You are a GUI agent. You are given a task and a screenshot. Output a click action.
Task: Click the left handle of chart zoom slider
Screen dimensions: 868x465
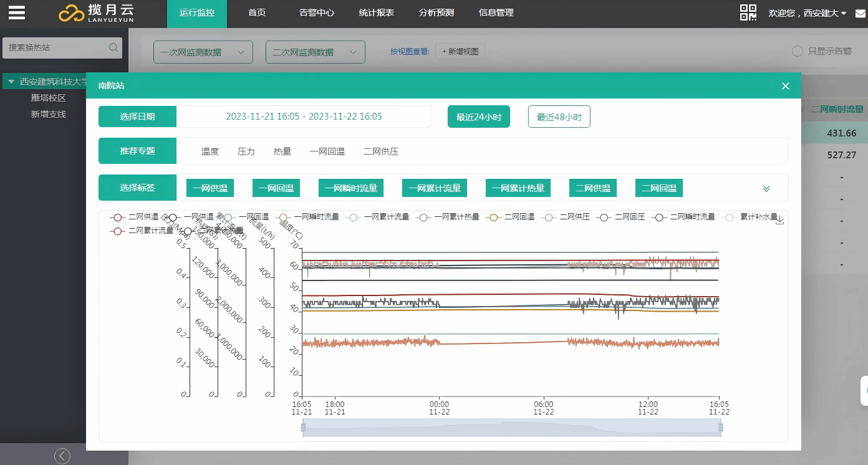pyautogui.click(x=303, y=428)
